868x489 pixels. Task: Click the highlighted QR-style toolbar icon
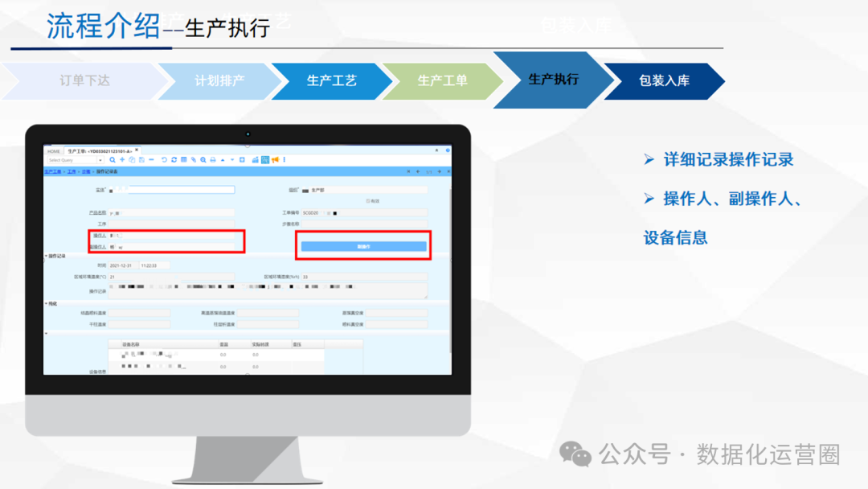tap(265, 160)
